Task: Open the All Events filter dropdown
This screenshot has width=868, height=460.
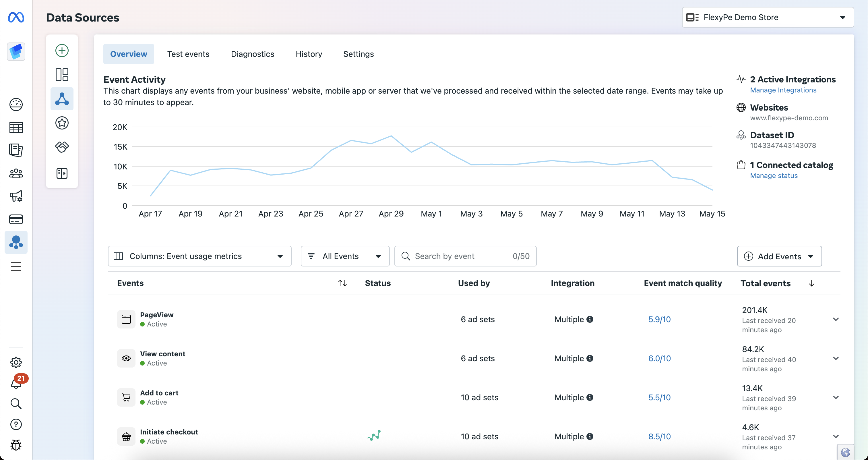Action: click(x=345, y=256)
